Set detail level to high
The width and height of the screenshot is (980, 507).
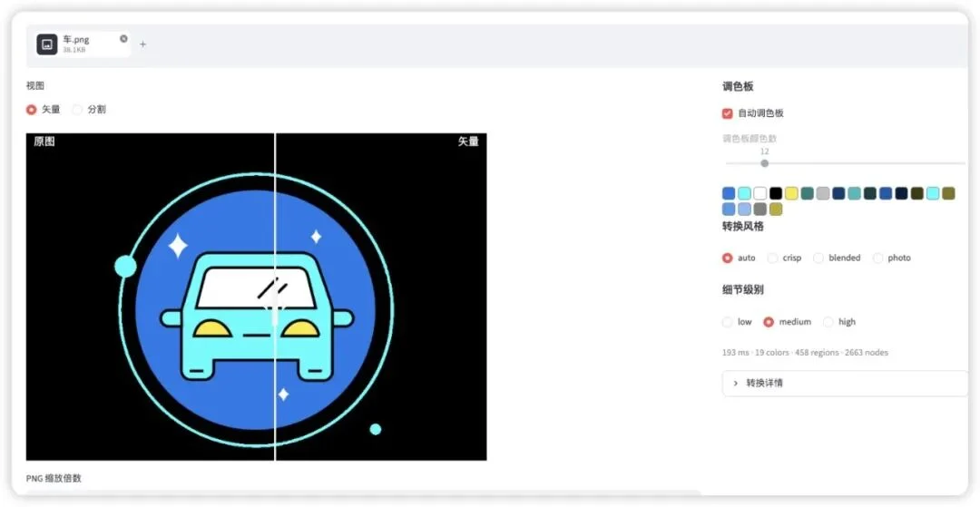click(828, 322)
